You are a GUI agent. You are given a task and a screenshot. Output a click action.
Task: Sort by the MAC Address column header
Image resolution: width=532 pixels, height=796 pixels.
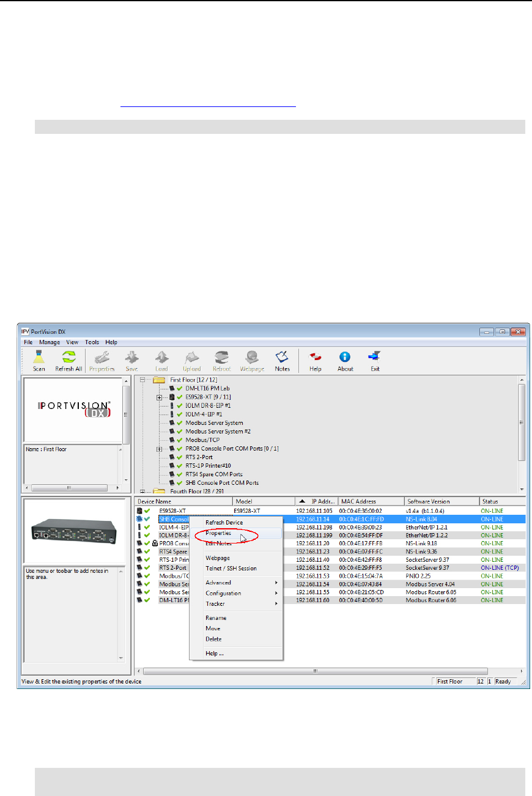tap(371, 501)
